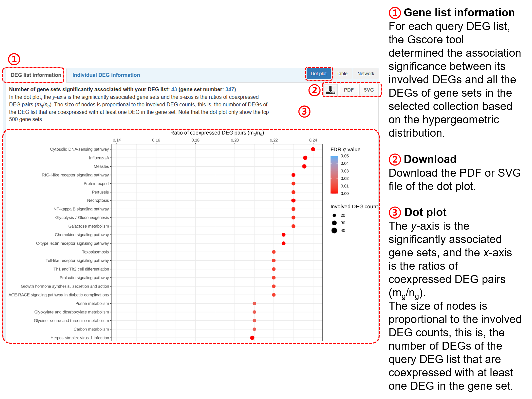Click the Cytosolic DNA-sensing pathway dot
This screenshot has height=399, width=532.
(313, 149)
